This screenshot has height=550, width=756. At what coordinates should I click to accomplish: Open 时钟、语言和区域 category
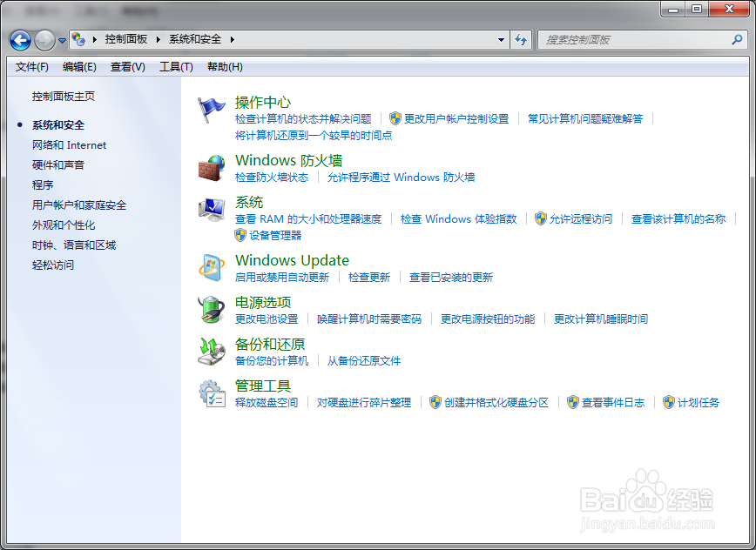[74, 245]
